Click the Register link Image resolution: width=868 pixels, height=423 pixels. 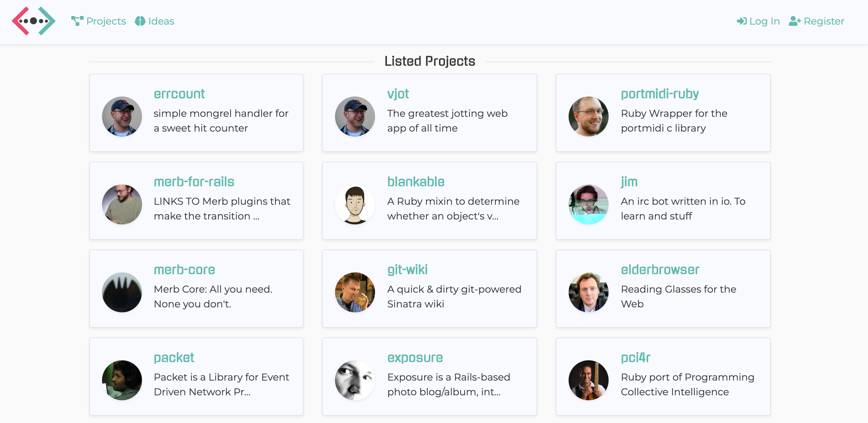coord(824,21)
